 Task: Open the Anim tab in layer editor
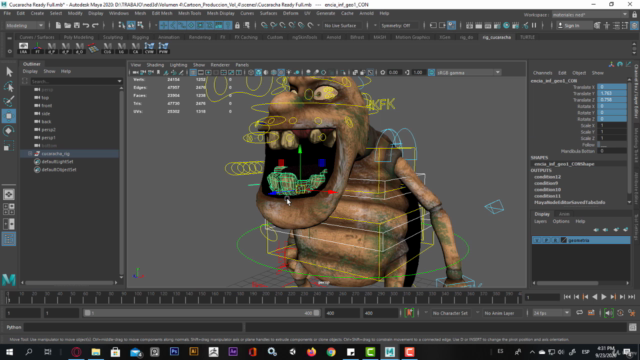point(564,214)
